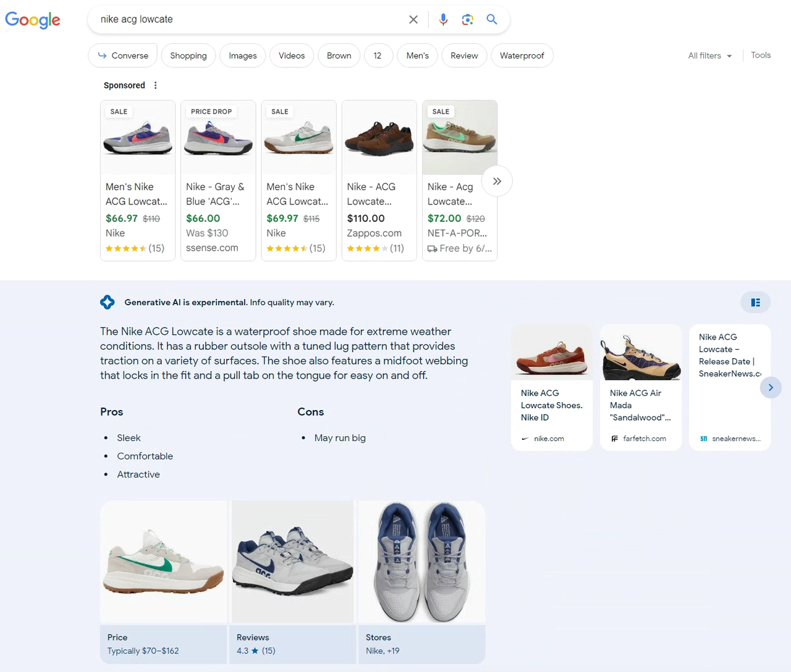Viewport: 791px width, 672px height.
Task: Click the generative AI diamond icon
Action: click(108, 302)
